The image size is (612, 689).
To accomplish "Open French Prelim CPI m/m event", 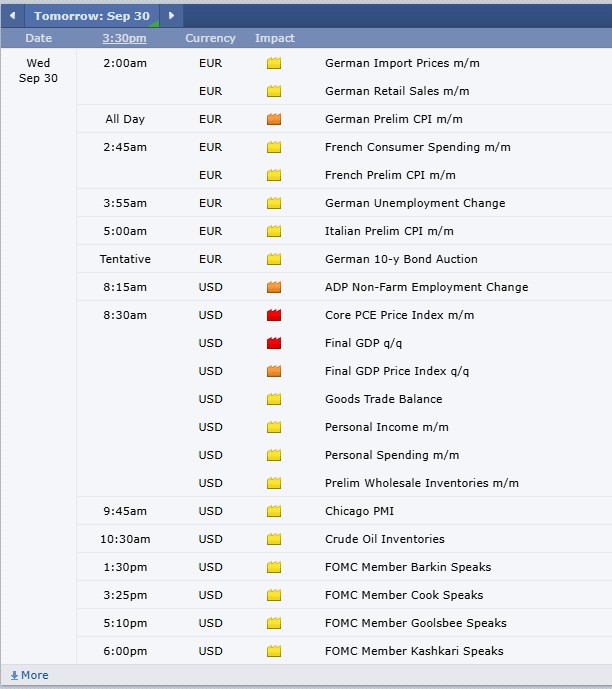I will tap(390, 175).
